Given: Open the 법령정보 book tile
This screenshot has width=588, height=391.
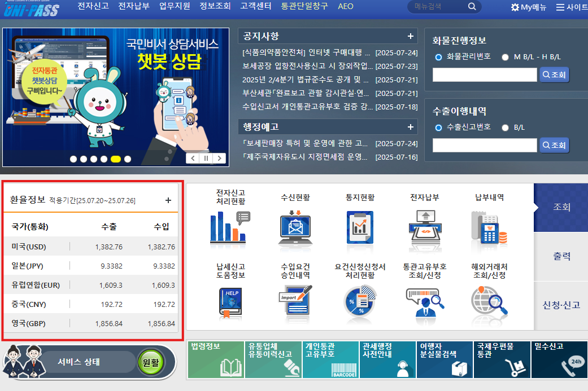Looking at the screenshot, I should (216, 359).
